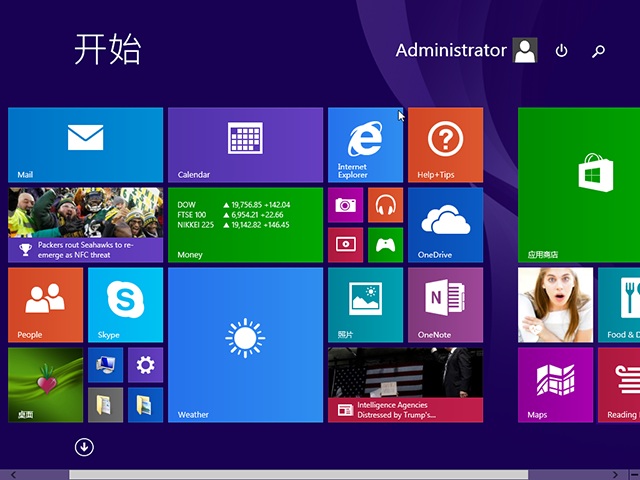Click the NIKKEI 225 index line
The image size is (640, 480).
click(233, 225)
